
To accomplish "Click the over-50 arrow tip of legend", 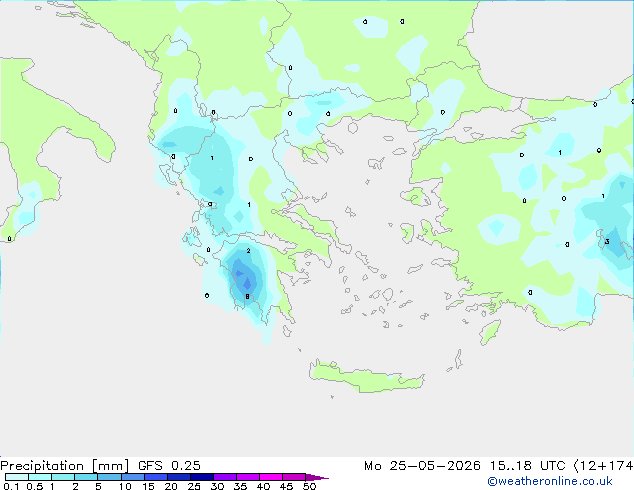I will [317, 477].
